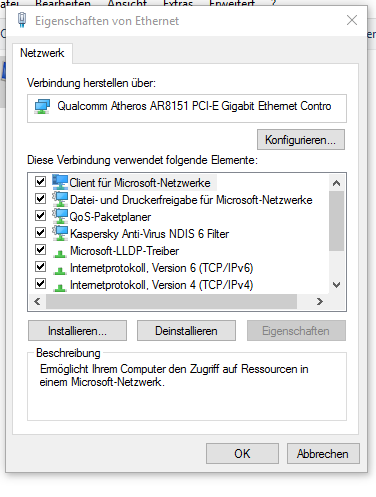Image resolution: width=376 pixels, height=497 pixels.
Task: Select the Kaspersky Anti-Virus NDIS 6 Filter icon
Action: (x=60, y=233)
